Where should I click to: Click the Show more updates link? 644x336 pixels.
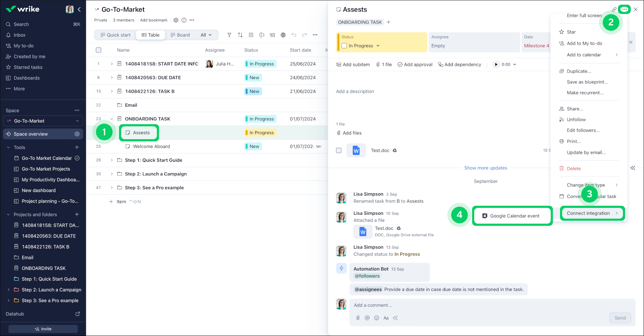(485, 168)
